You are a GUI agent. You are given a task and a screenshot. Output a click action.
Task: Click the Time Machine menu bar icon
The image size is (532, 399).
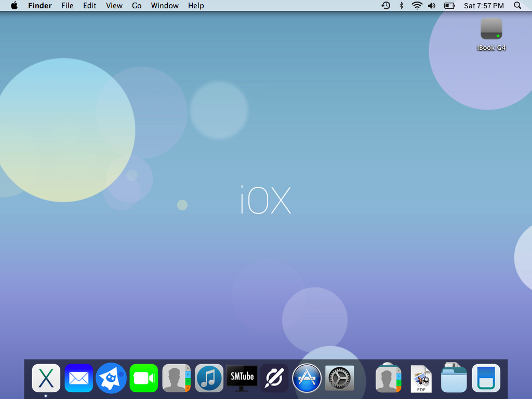pos(386,5)
